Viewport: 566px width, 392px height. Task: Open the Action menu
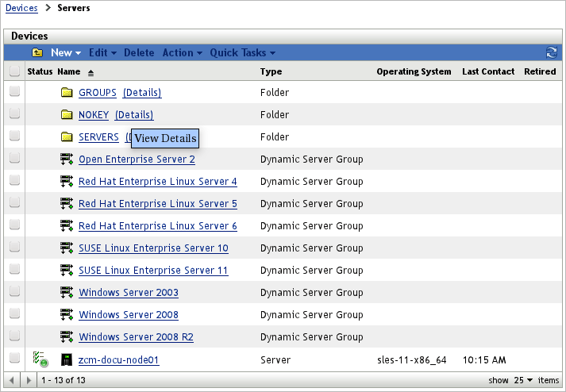coord(182,53)
